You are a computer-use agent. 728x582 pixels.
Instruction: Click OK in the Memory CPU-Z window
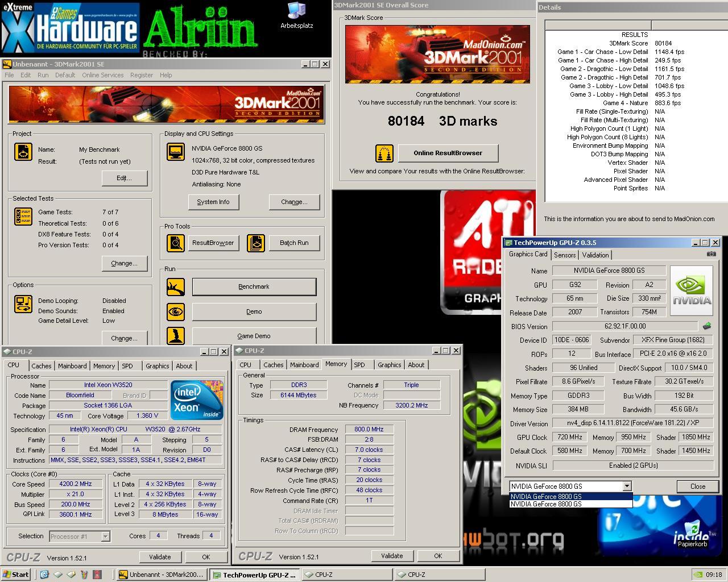[438, 556]
